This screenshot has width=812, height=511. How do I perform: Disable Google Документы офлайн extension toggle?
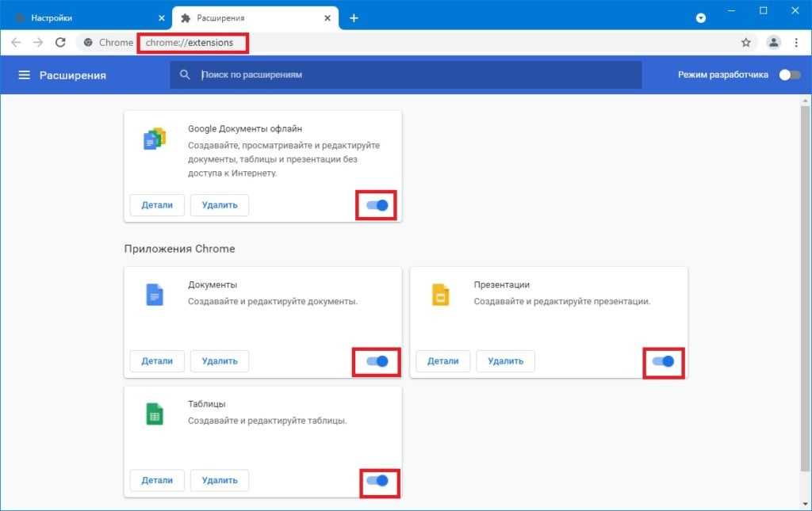pos(377,205)
